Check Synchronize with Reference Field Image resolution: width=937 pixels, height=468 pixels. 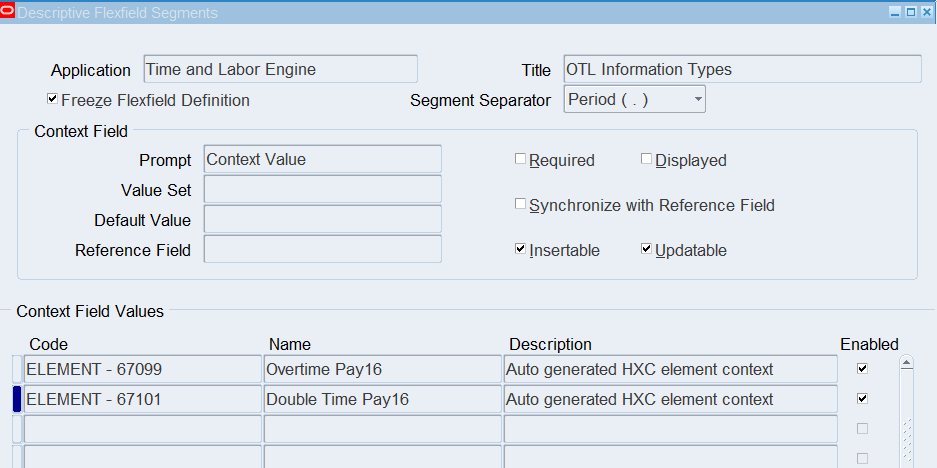click(x=520, y=204)
